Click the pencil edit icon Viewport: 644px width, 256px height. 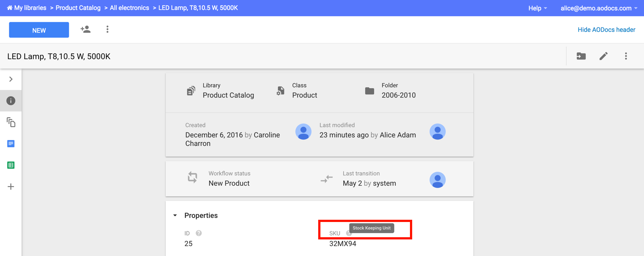[x=604, y=56]
